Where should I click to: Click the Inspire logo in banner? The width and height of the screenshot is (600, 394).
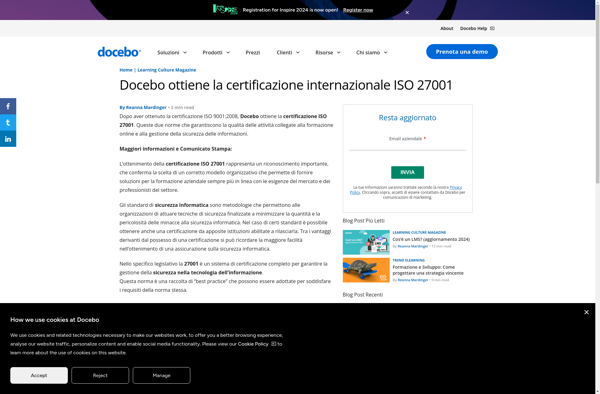pos(225,9)
